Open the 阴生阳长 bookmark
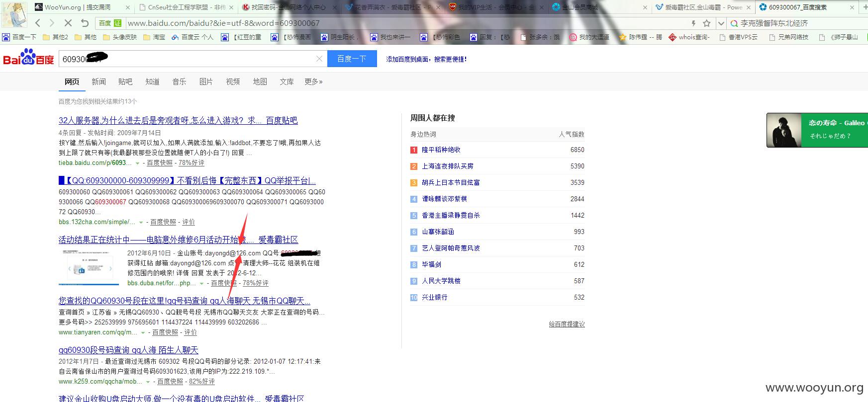The height and width of the screenshot is (402, 868). point(340,37)
